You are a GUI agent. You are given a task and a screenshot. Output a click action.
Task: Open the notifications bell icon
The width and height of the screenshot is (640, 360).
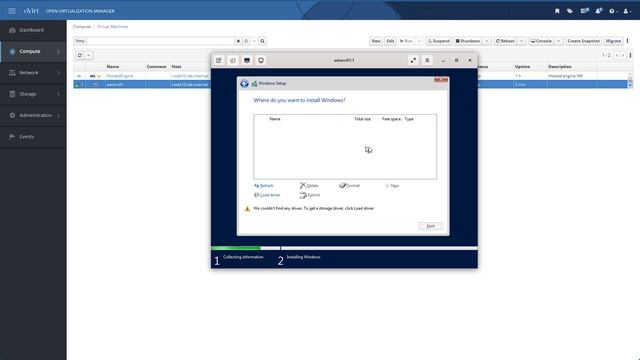[598, 11]
